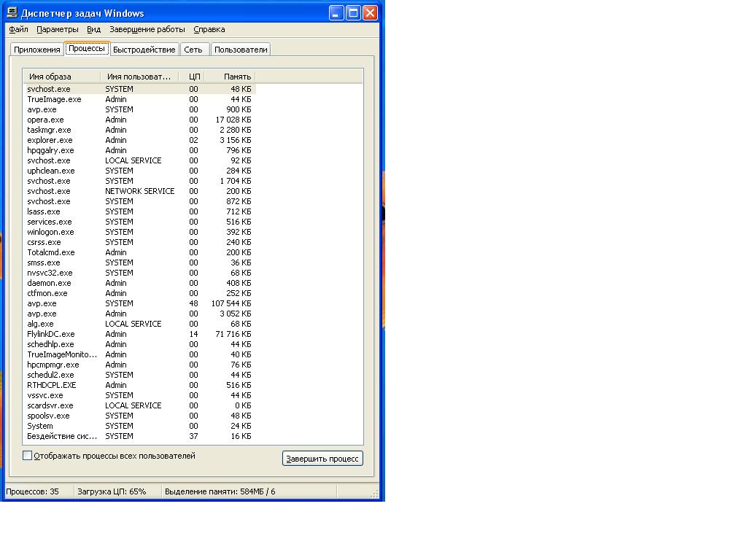This screenshot has width=747, height=560.
Task: Select avp.exe using 3 052 КБ
Action: [x=139, y=314]
